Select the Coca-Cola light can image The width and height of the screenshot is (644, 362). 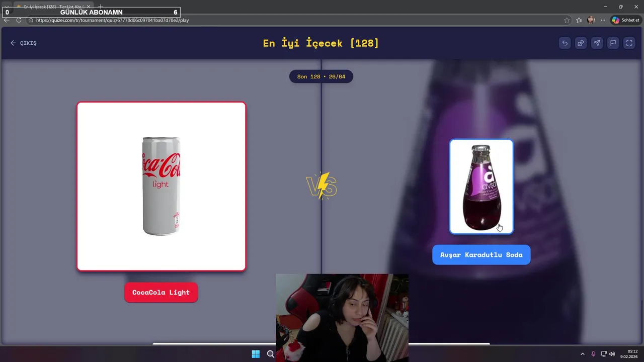162,187
